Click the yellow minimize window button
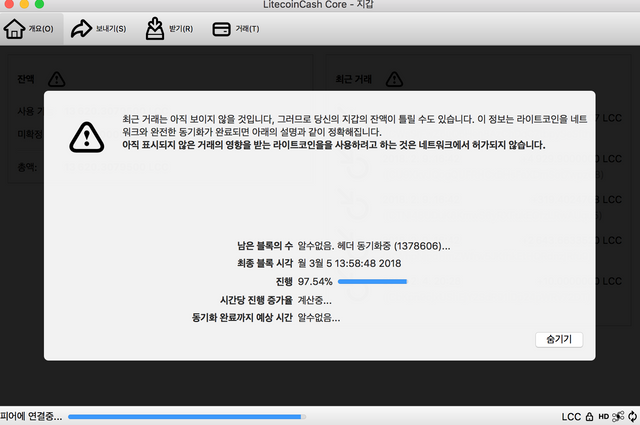The width and height of the screenshot is (640, 425). pos(24,4)
